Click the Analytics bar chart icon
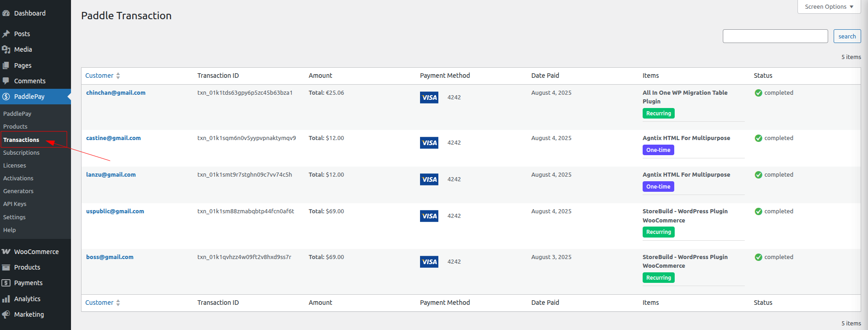The image size is (868, 330). (6, 299)
